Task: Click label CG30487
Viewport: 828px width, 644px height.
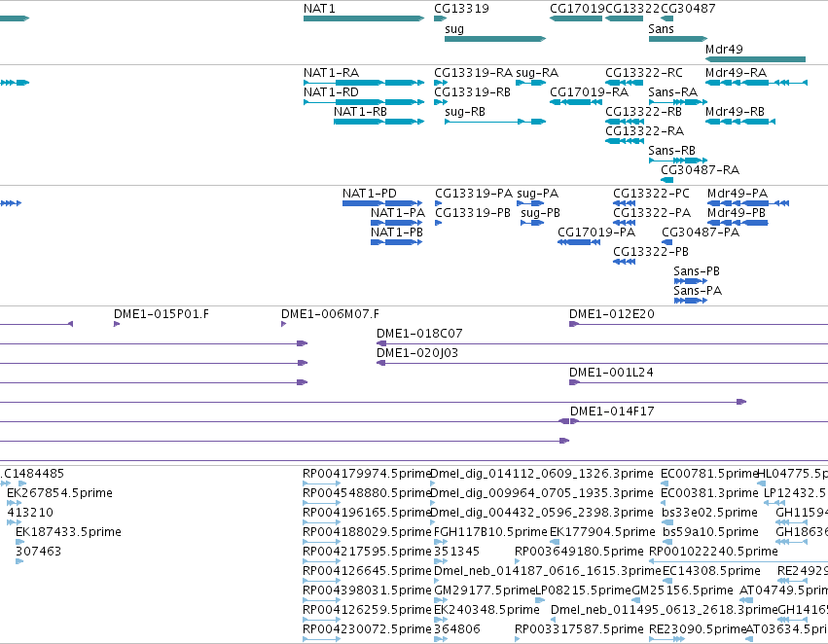Action: (688, 9)
